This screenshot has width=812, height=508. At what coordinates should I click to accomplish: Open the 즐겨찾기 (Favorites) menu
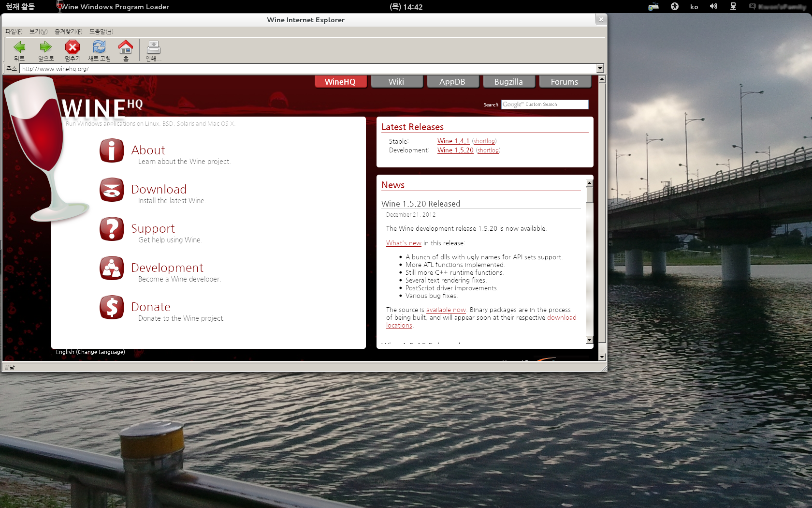[68, 31]
